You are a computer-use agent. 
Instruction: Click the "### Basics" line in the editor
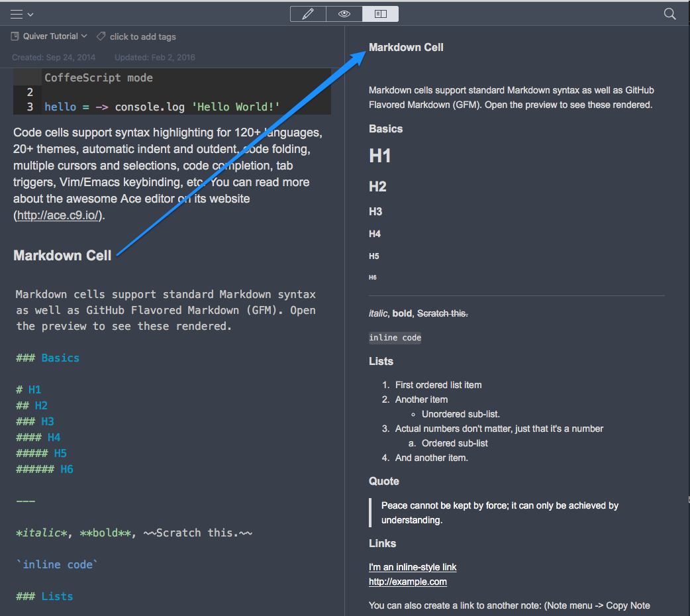[x=48, y=358]
